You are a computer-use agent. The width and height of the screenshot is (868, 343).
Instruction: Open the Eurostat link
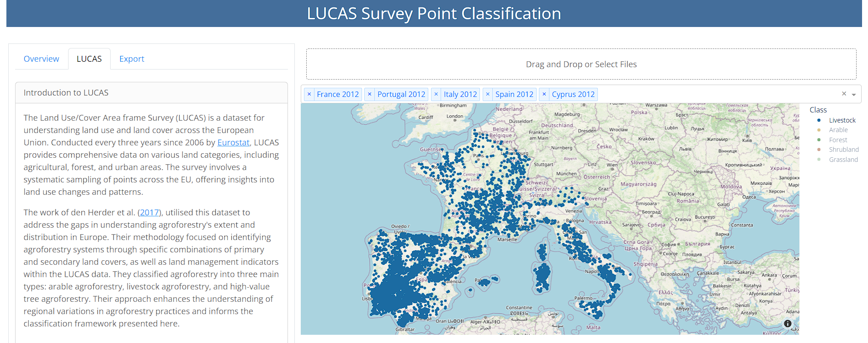pos(233,143)
